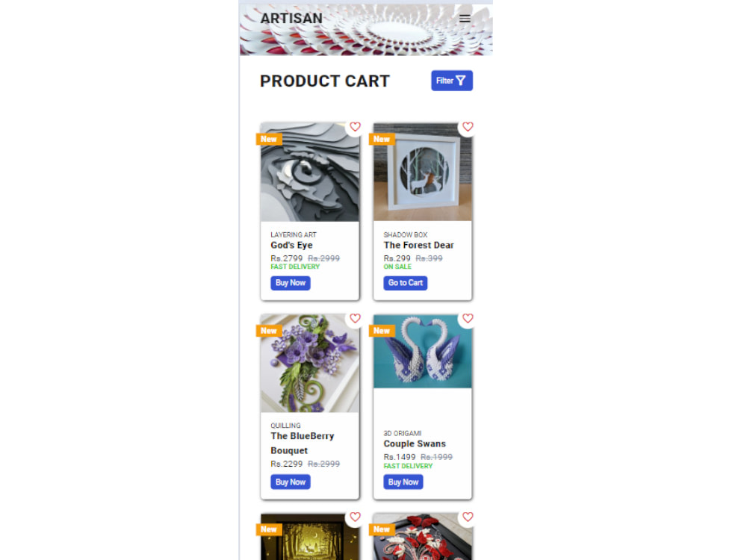Click Buy Now for God's Eye
The width and height of the screenshot is (747, 560).
click(290, 283)
